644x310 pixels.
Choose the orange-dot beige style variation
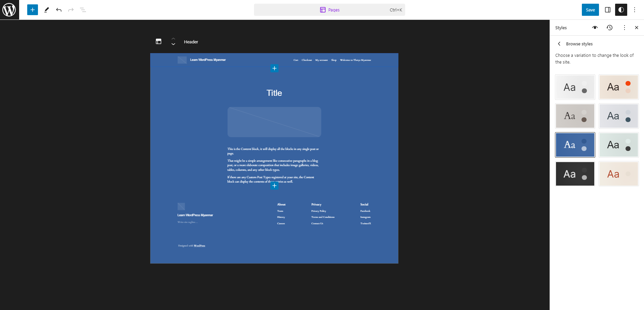point(618,87)
